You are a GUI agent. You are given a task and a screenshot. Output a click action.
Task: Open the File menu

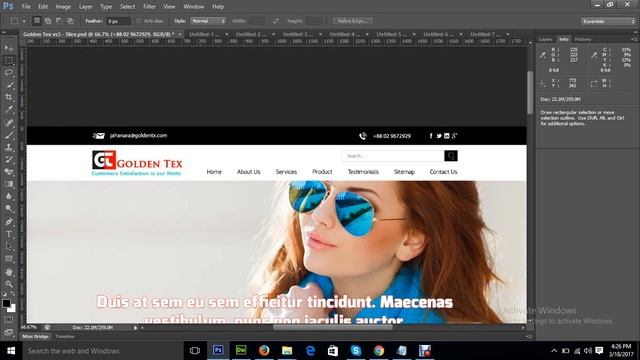click(26, 7)
